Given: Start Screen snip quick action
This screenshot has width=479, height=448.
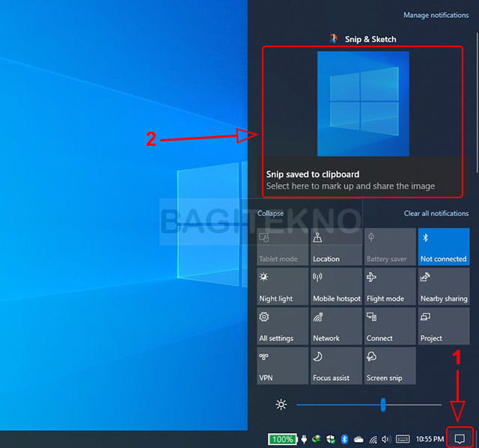Looking at the screenshot, I should point(390,366).
